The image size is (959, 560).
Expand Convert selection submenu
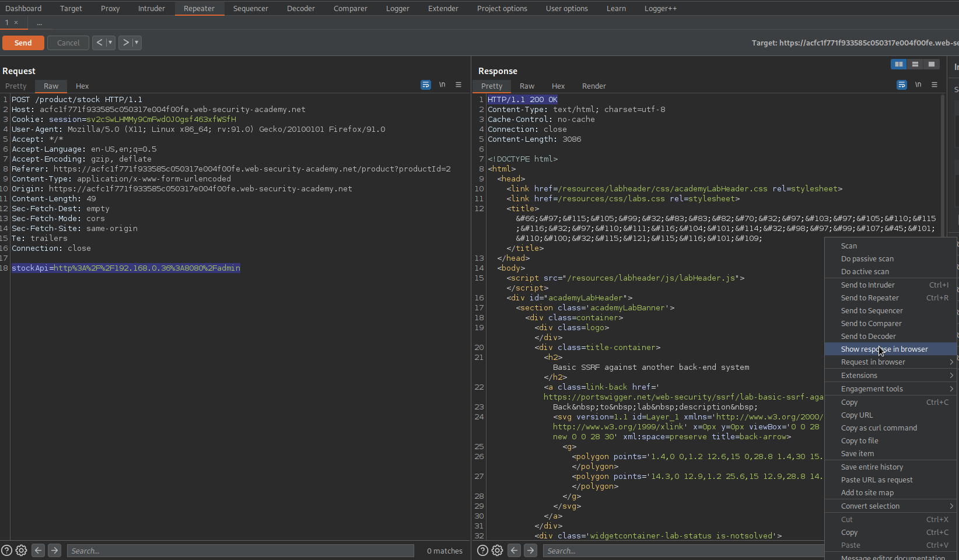[890, 506]
